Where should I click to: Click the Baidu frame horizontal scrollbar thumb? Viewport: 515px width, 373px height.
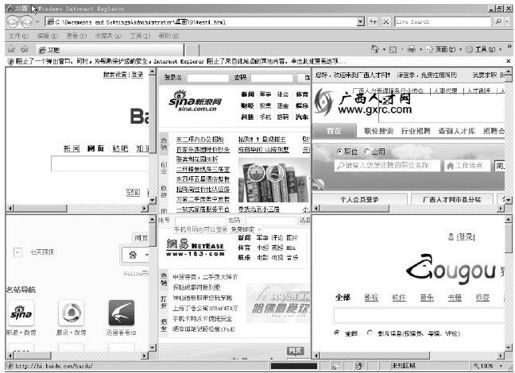[x=40, y=208]
